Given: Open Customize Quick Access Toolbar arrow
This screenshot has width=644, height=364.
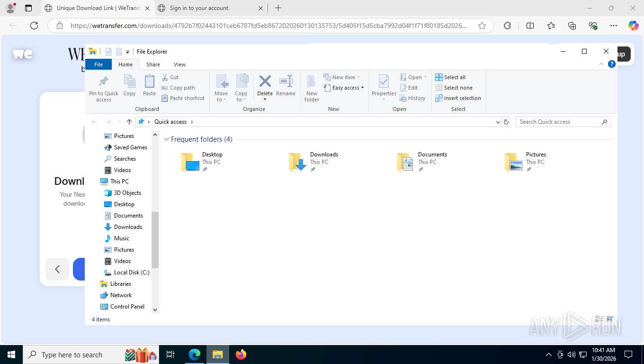Looking at the screenshot, I should 127,52.
